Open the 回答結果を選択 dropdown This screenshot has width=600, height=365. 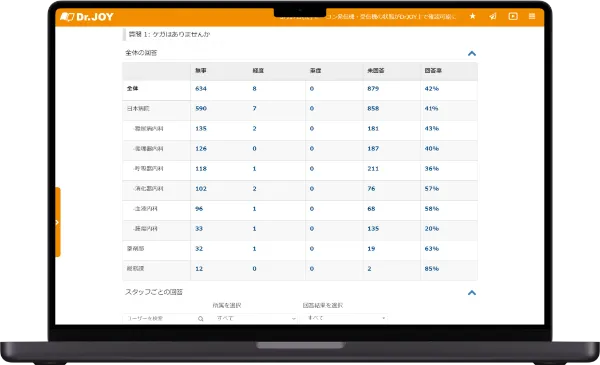[x=346, y=318]
